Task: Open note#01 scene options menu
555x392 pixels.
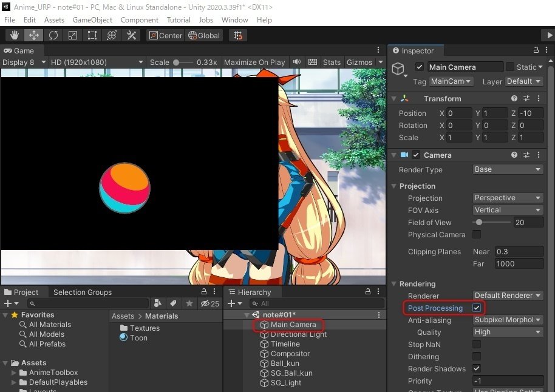Action: (379, 315)
